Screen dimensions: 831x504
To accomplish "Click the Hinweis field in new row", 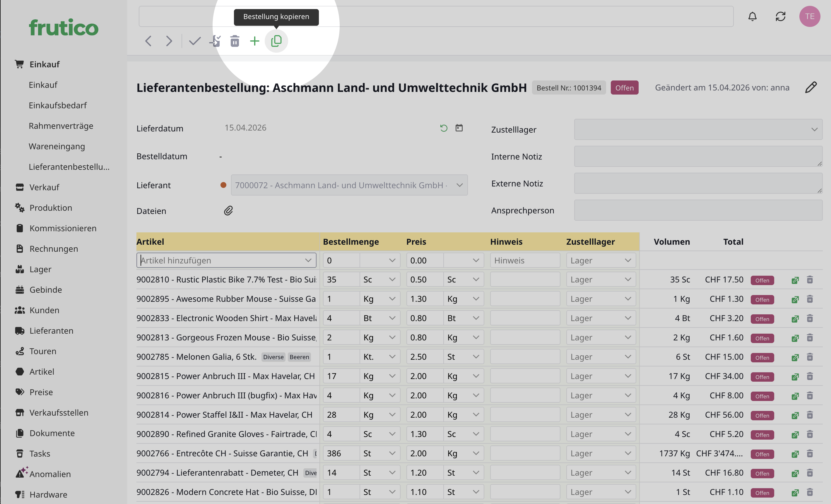I will [525, 260].
